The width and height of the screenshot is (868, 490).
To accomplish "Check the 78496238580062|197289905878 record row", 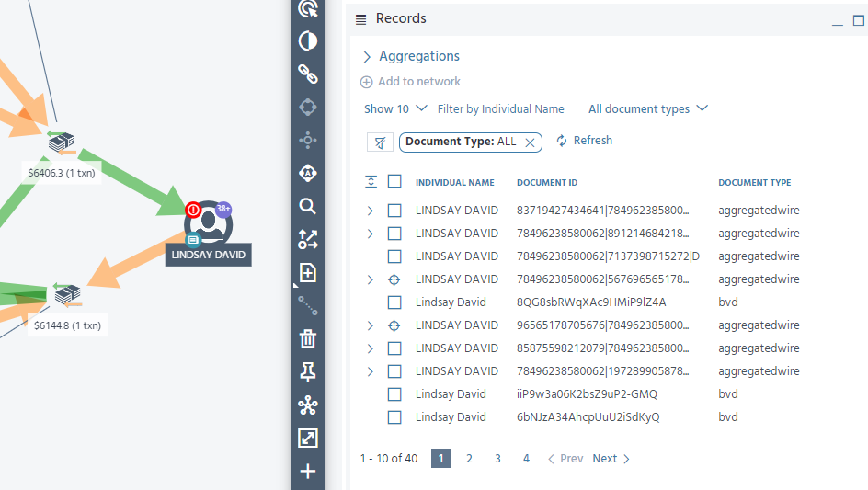I will pyautogui.click(x=394, y=371).
